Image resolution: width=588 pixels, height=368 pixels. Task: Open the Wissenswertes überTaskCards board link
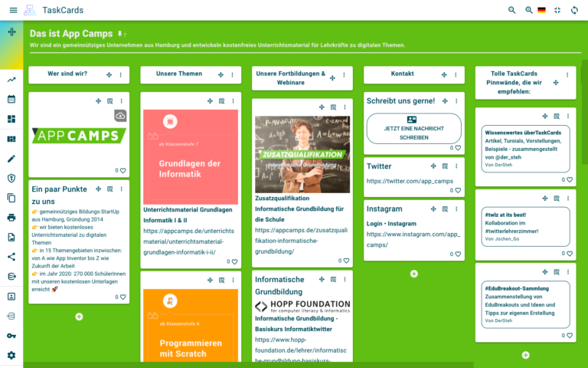tap(525, 149)
